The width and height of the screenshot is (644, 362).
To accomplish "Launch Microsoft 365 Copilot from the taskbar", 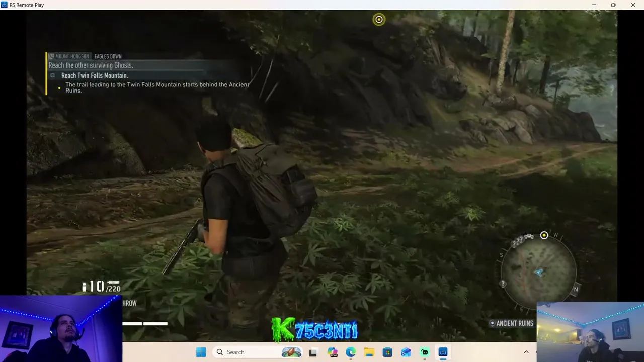I will click(x=332, y=352).
